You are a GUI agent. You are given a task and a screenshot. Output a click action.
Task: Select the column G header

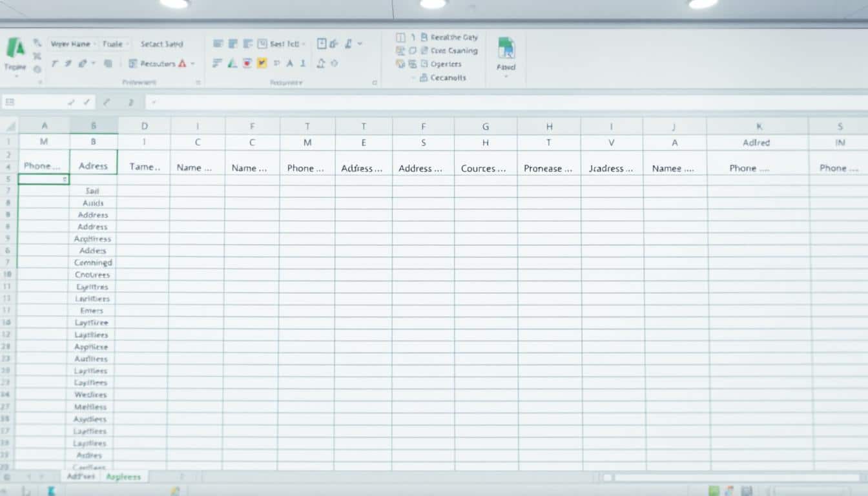pos(486,127)
